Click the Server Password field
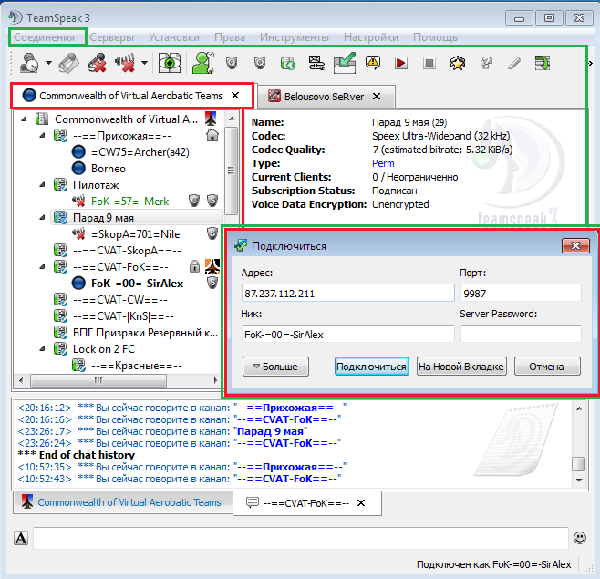This screenshot has height=579, width=600. click(x=521, y=334)
